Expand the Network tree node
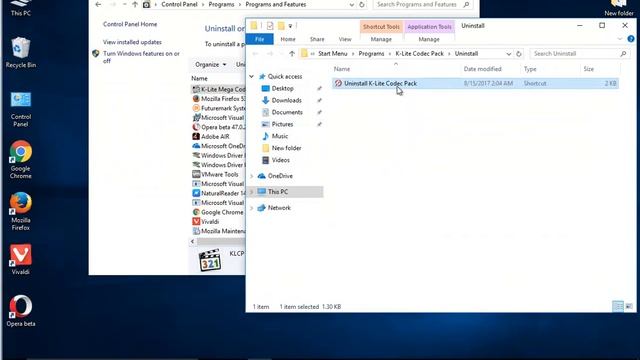This screenshot has width=640, height=360. [x=251, y=208]
